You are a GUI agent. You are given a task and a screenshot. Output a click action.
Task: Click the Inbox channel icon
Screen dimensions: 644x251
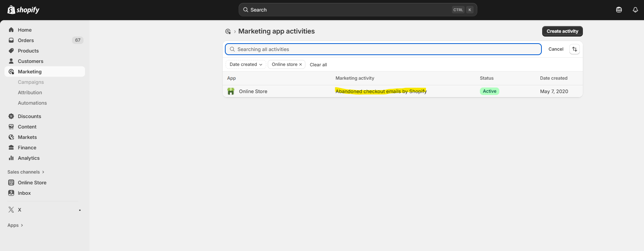(x=11, y=193)
